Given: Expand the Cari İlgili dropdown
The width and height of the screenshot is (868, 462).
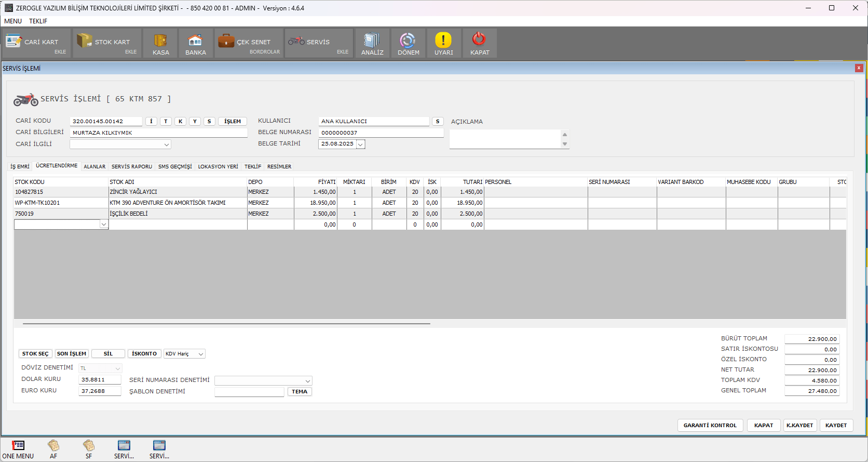Looking at the screenshot, I should (166, 144).
